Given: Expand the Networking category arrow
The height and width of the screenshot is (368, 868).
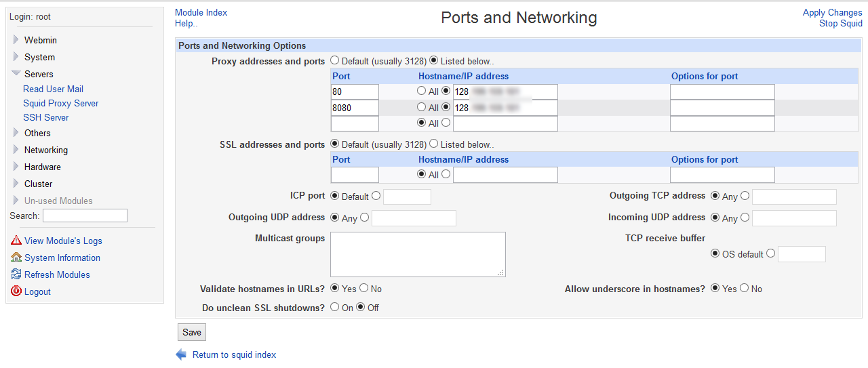Looking at the screenshot, I should 16,150.
